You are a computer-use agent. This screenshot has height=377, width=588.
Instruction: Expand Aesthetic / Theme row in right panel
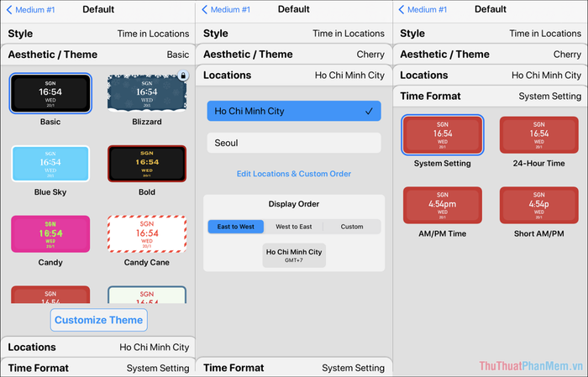[491, 55]
